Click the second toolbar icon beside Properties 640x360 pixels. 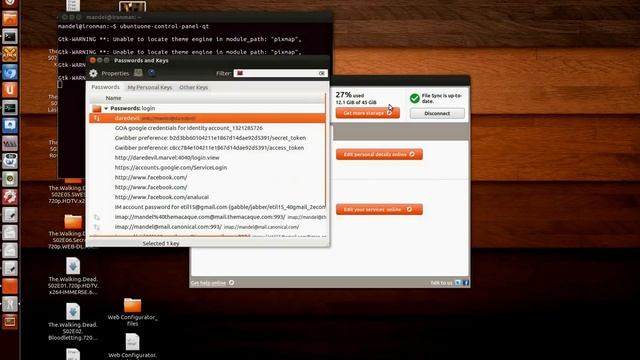(138, 73)
